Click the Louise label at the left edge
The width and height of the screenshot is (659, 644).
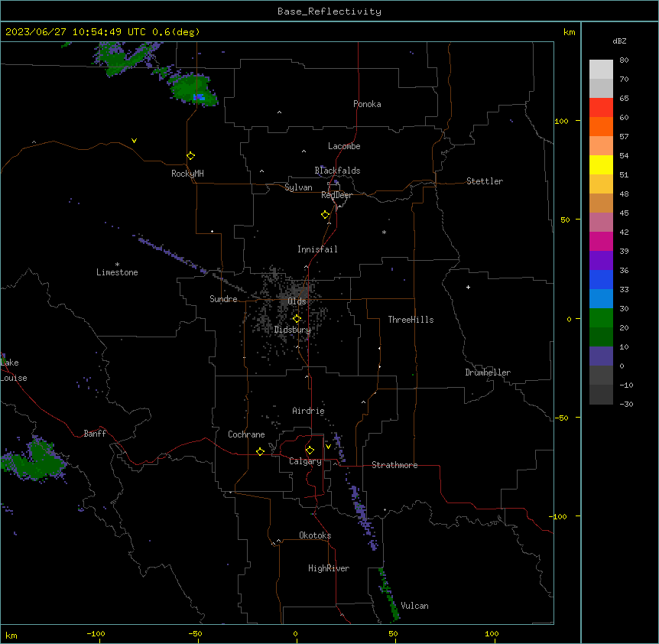[x=14, y=378]
